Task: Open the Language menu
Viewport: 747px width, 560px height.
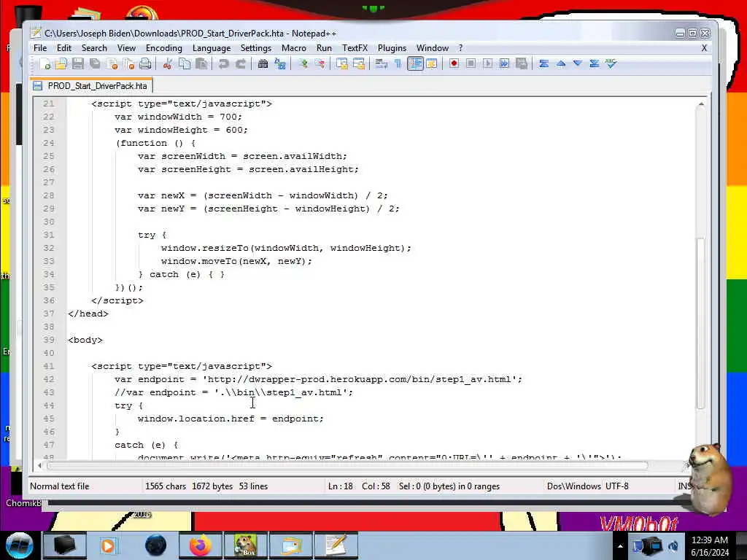Action: pos(212,48)
